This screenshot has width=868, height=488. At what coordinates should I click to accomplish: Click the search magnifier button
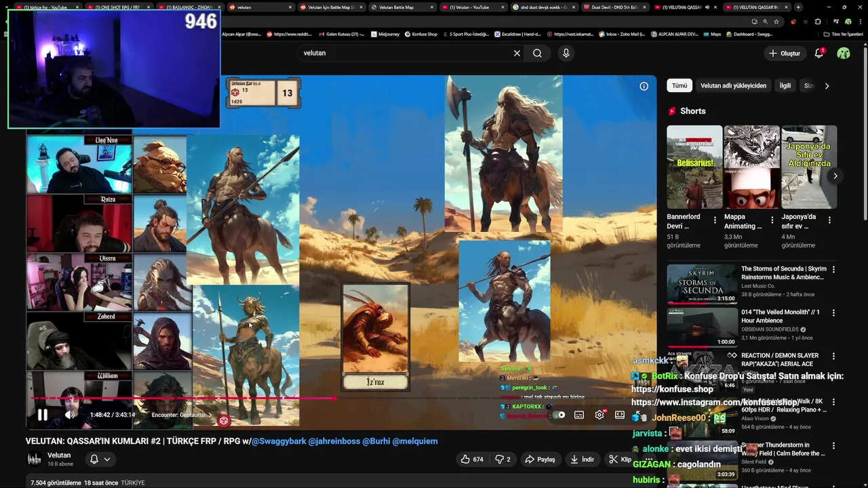[537, 53]
